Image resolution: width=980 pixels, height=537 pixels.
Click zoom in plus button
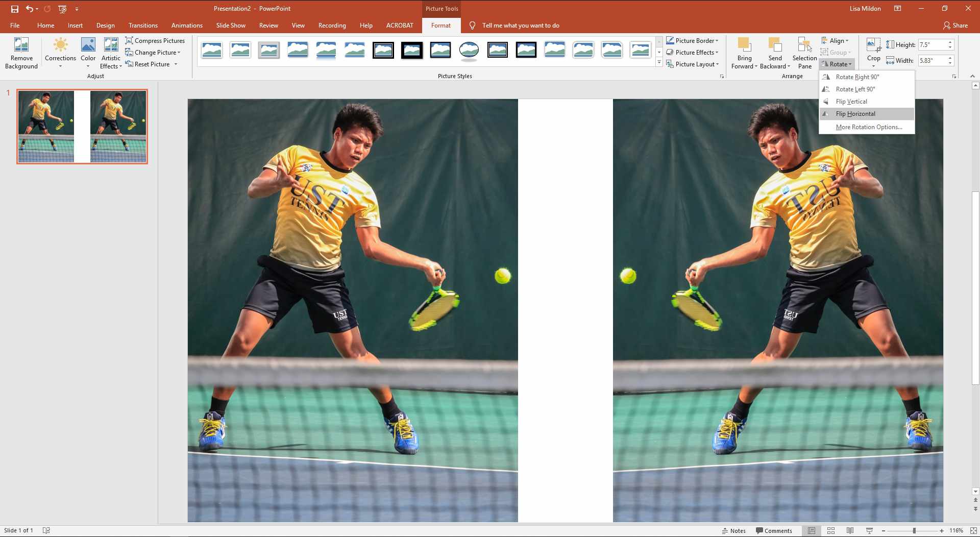click(x=942, y=531)
